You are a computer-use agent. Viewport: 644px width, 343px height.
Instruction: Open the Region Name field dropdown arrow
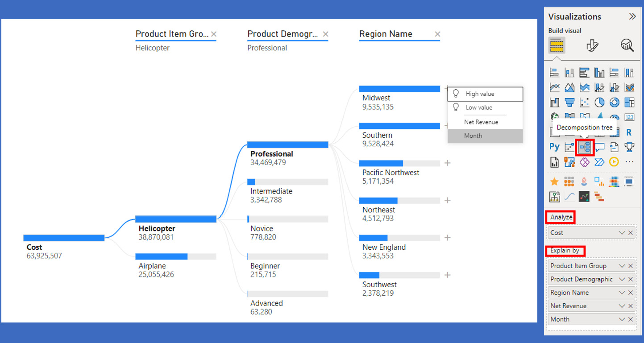coord(622,293)
